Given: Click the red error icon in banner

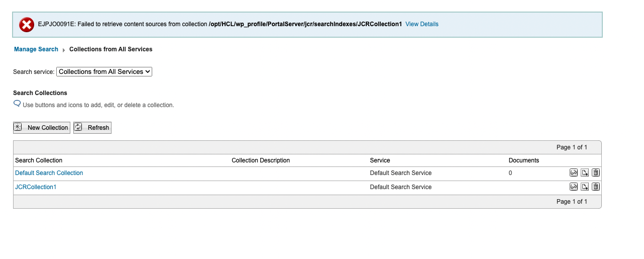Looking at the screenshot, I should (x=26, y=25).
